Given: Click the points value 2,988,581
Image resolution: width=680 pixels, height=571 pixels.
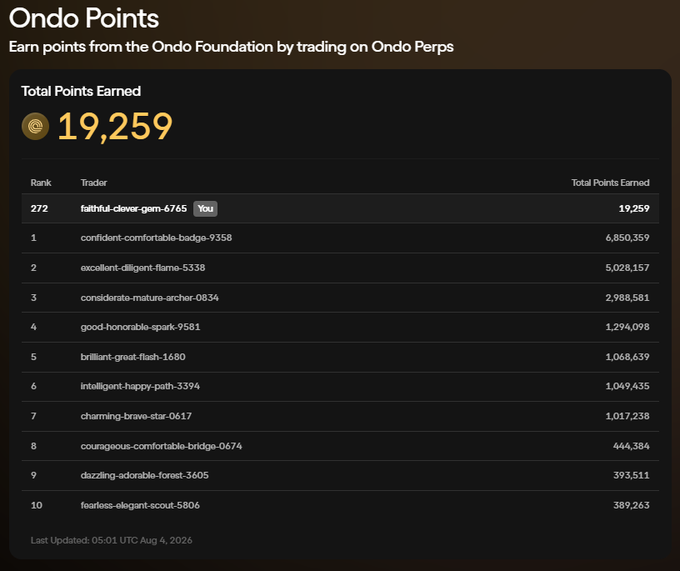Looking at the screenshot, I should click(628, 297).
